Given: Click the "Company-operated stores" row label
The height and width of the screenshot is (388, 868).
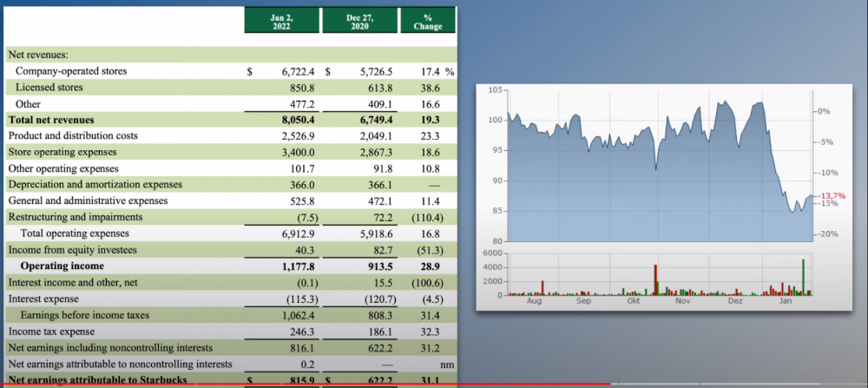Looking at the screenshot, I should pos(71,71).
